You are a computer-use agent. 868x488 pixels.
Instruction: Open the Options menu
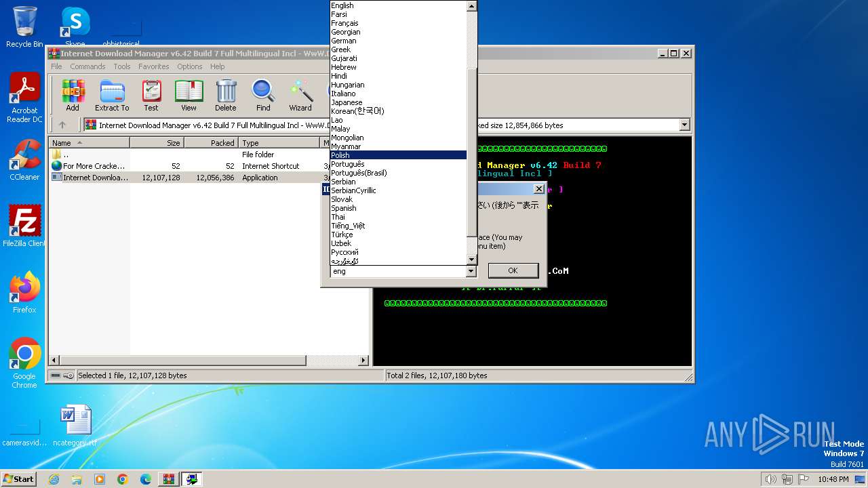pos(190,66)
